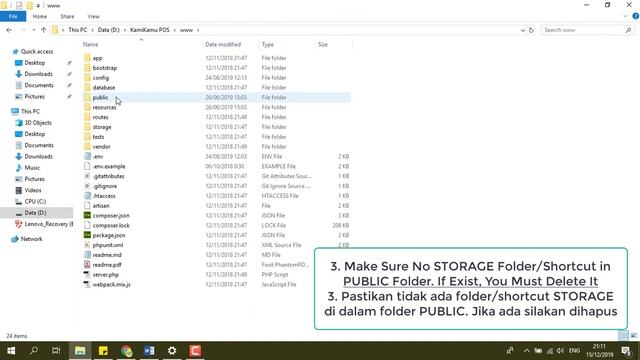Refresh the www folder view
640x360 pixels.
pos(531,30)
